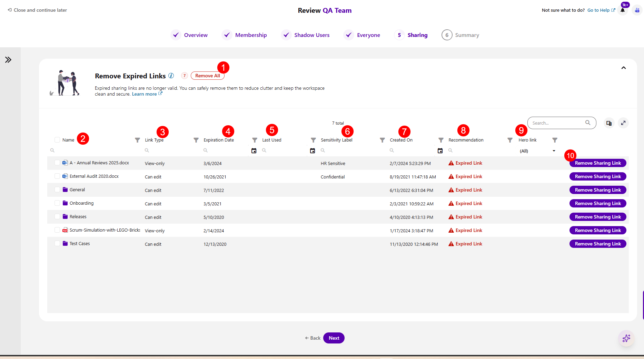Toggle the select-all checkbox beside Name

click(x=57, y=140)
